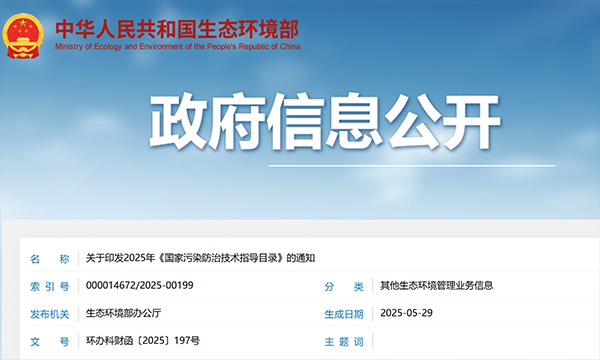The image size is (600, 360).
Task: Select index number 000014672/2025-00199
Action: pyautogui.click(x=139, y=285)
